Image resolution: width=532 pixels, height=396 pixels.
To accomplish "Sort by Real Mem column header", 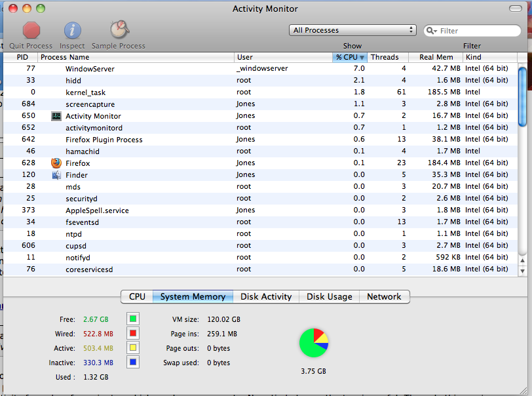I will [x=436, y=57].
